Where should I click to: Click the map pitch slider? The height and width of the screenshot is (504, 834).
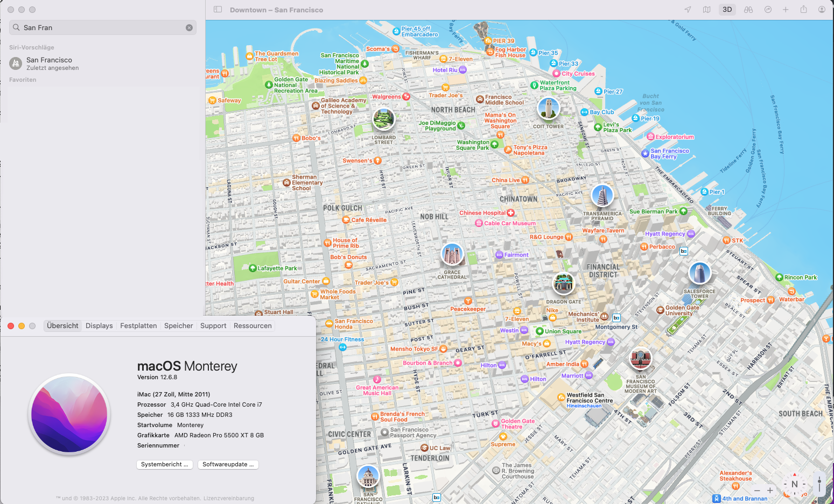[819, 485]
